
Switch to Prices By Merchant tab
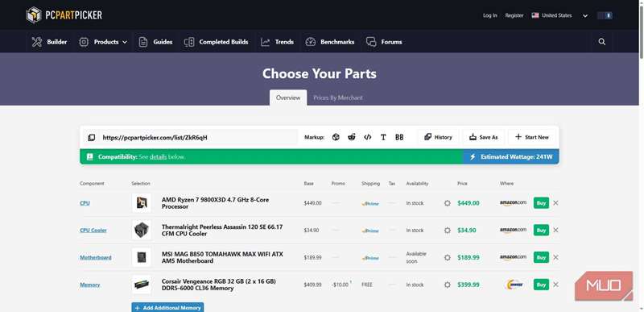tap(337, 98)
